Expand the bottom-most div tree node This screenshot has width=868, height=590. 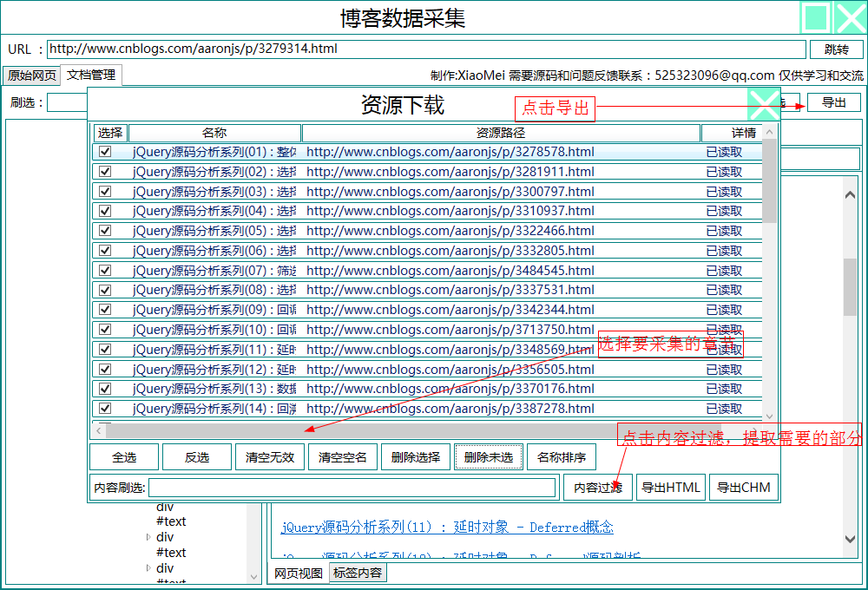[x=148, y=567]
